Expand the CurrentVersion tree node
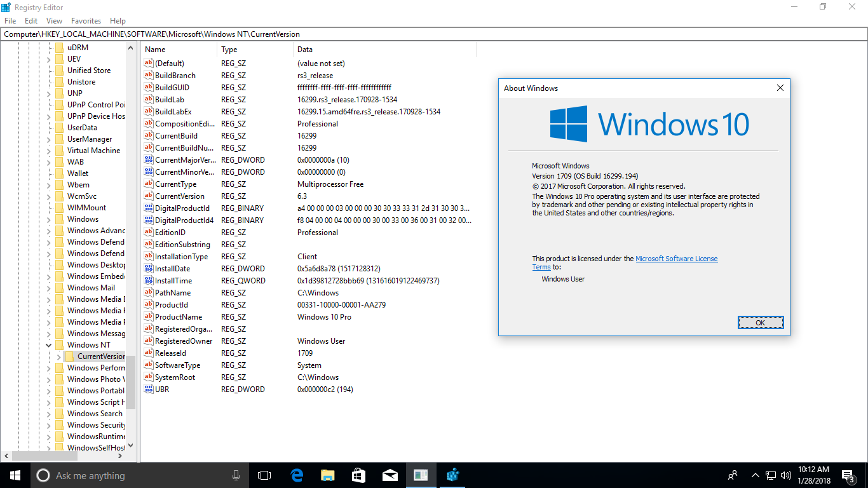868x488 pixels. [x=59, y=356]
